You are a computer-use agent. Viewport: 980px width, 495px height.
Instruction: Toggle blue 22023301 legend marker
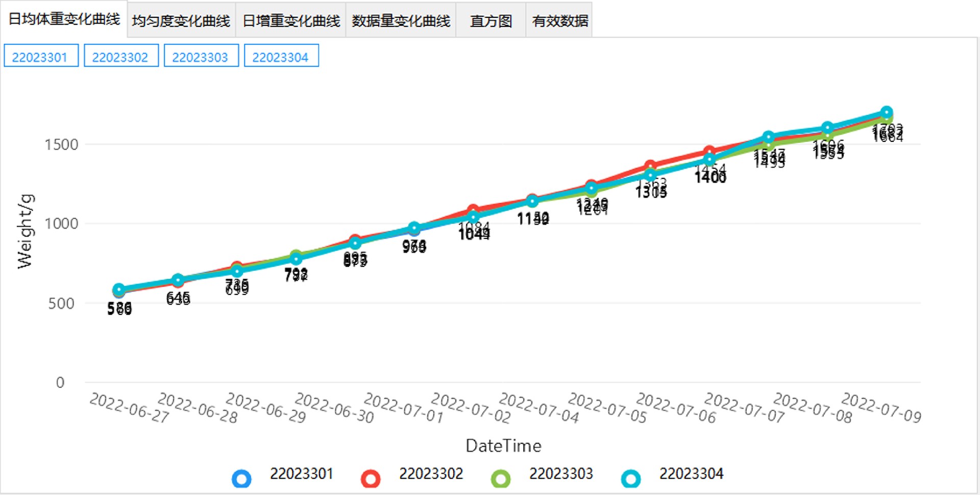pos(241,479)
